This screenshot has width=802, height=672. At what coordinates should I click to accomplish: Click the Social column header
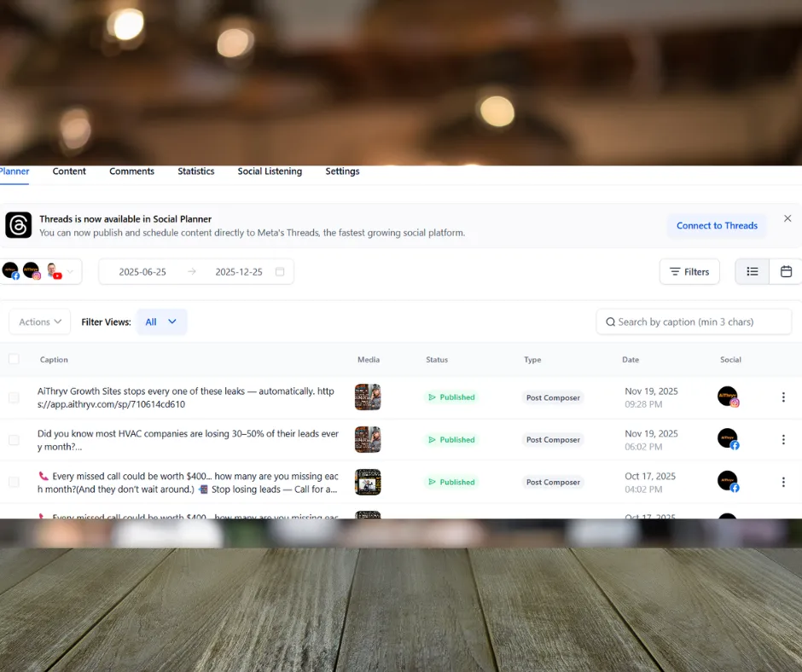pos(730,360)
